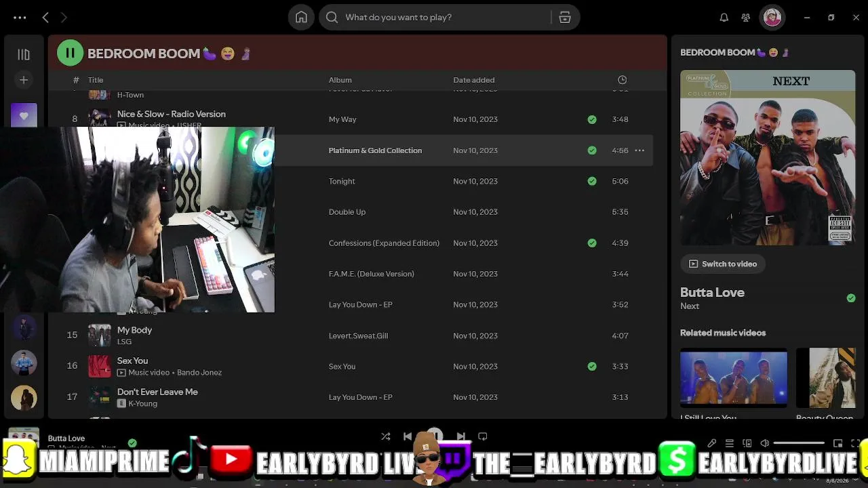Image resolution: width=868 pixels, height=488 pixels.
Task: Select track 16 'Sex You' title
Action: tap(132, 361)
